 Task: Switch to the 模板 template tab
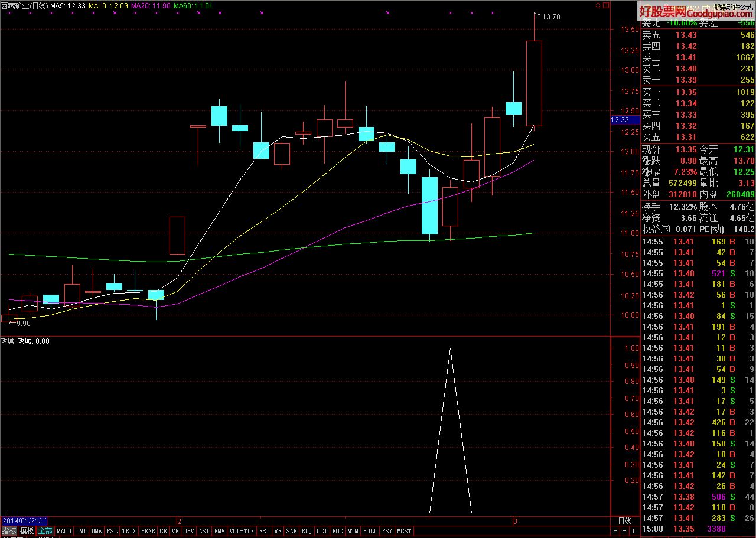(x=27, y=531)
